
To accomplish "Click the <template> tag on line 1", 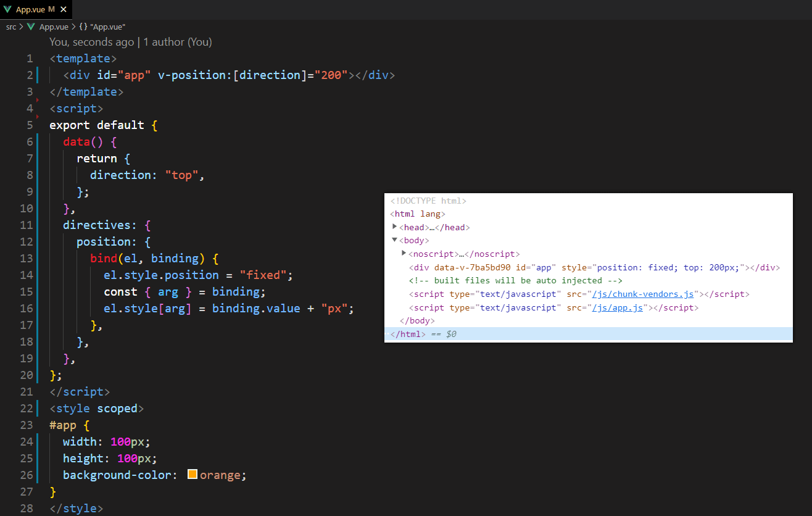I will [83, 59].
